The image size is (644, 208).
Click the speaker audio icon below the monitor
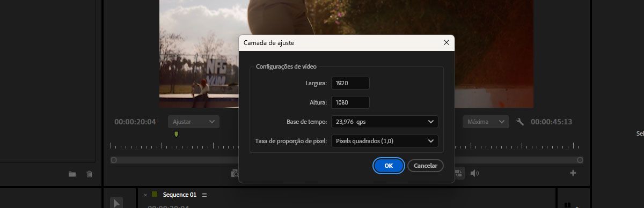pos(474,173)
